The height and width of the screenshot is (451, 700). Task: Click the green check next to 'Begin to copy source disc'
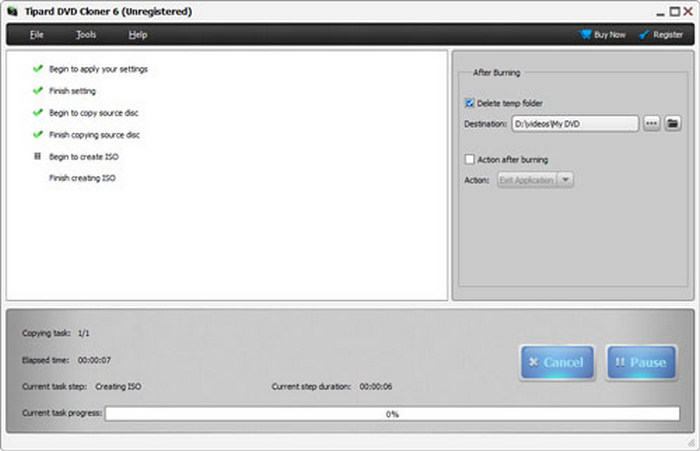click(x=38, y=112)
